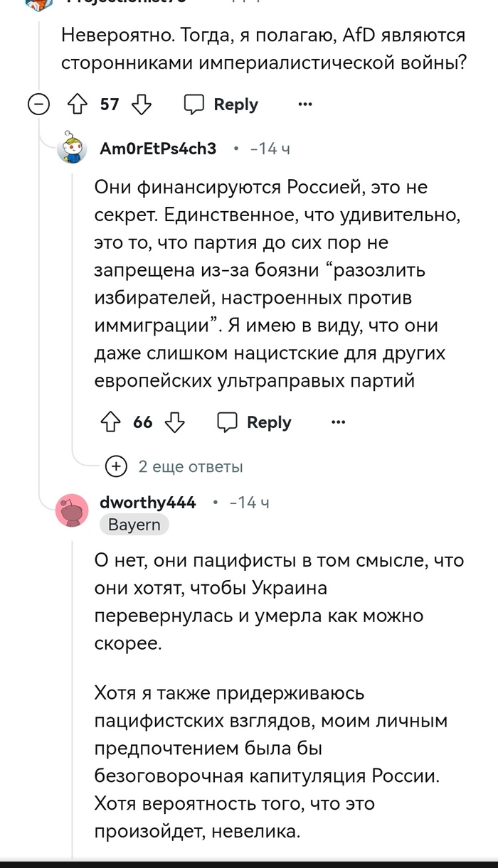This screenshot has height=868, width=498.
Task: Click the -14 ч timestamp on dworthy444's comment
Action: click(249, 503)
